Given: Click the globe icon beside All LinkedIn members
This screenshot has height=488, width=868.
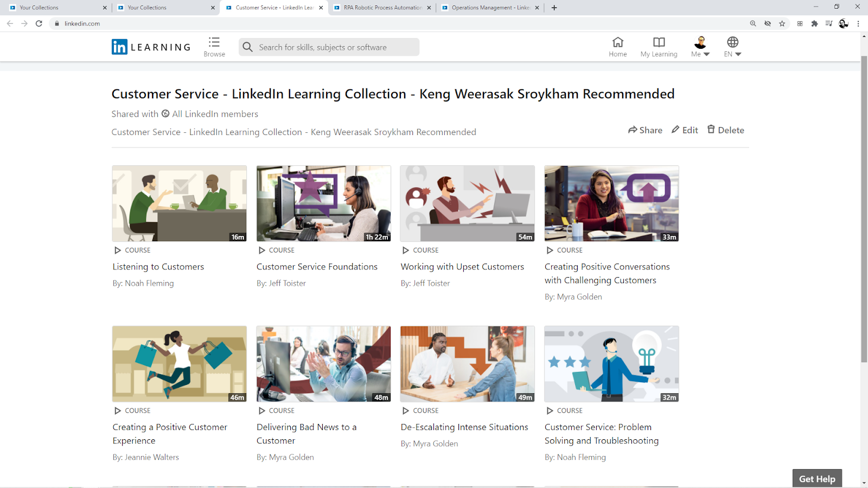Looking at the screenshot, I should pyautogui.click(x=165, y=114).
